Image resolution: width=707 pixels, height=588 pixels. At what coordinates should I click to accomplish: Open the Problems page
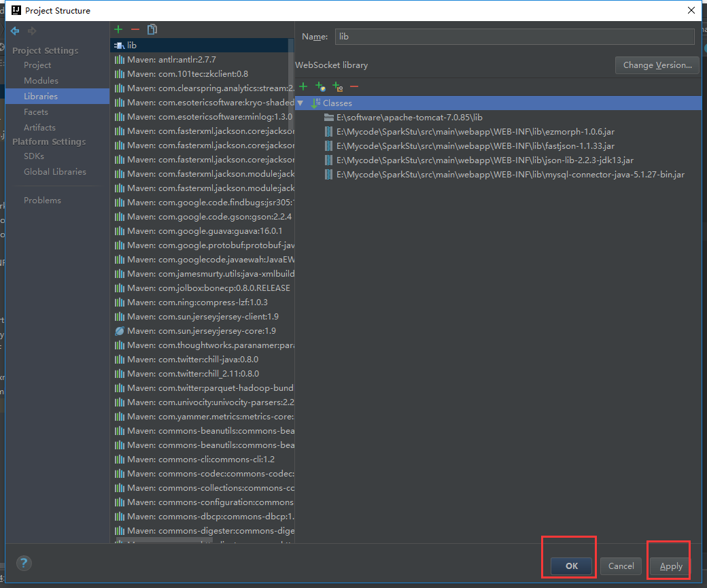tap(42, 201)
